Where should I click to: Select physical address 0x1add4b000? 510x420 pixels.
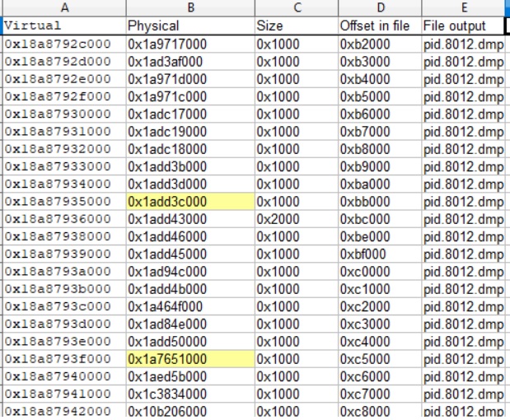pos(190,289)
